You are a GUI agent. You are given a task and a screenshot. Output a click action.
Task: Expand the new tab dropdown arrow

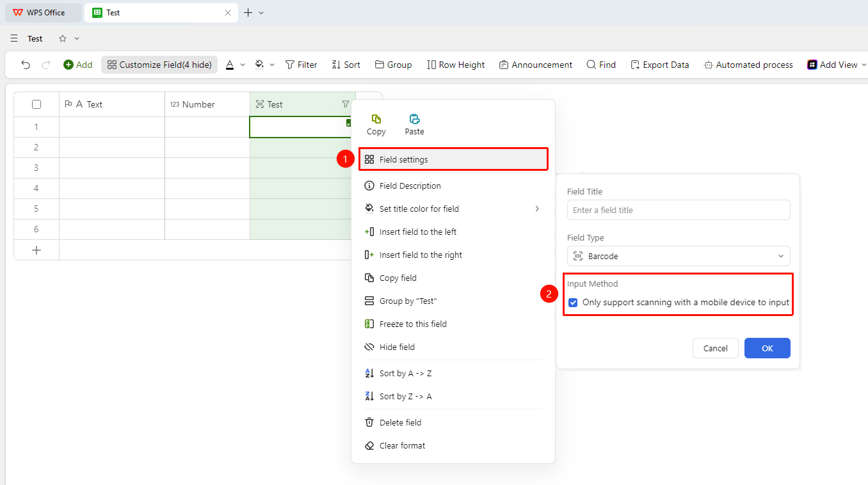pos(261,13)
